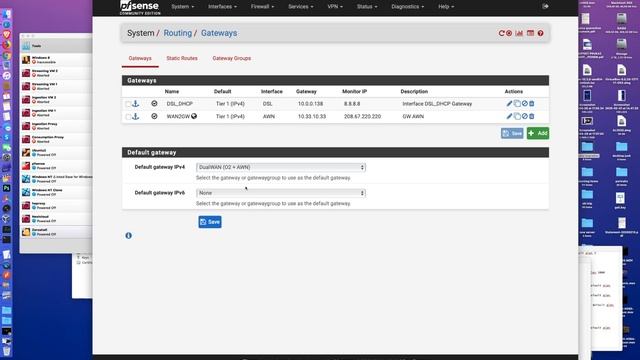Open the Status menu
The image size is (640, 360).
[x=367, y=7]
